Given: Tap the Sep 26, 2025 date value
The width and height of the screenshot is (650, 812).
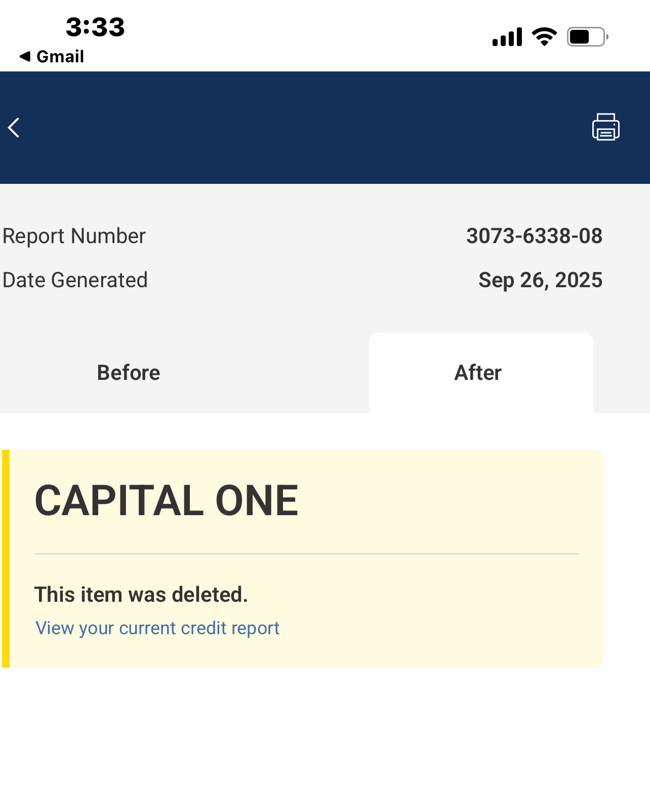Looking at the screenshot, I should (540, 280).
